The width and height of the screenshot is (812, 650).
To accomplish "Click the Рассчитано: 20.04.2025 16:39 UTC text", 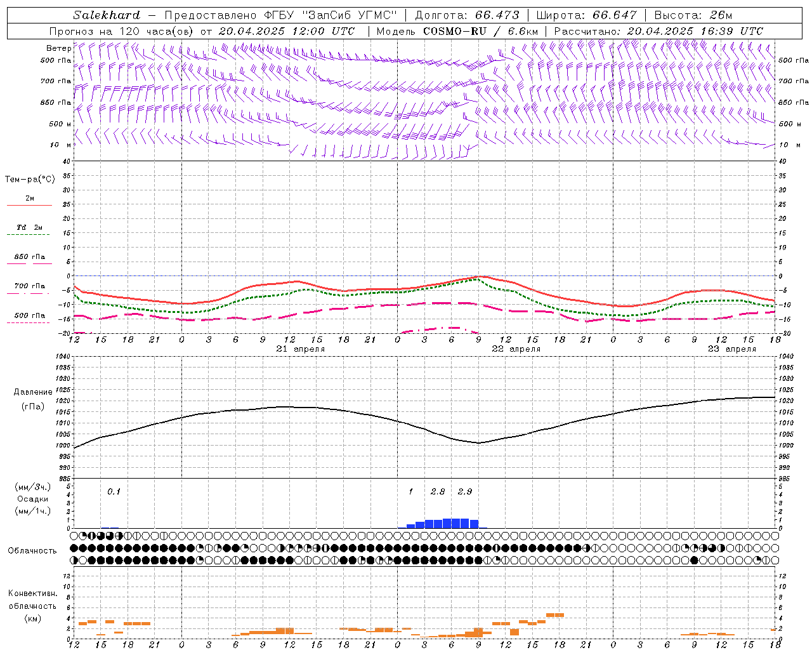I will [658, 31].
